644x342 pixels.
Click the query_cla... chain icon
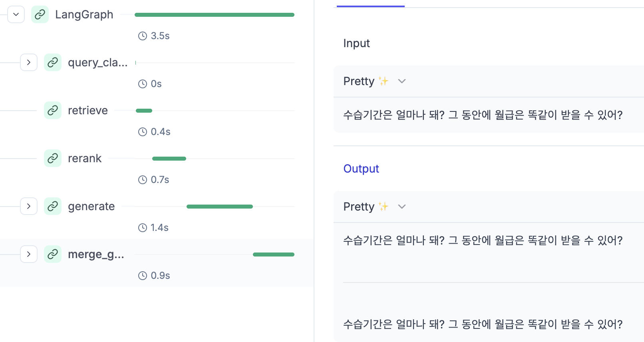pos(53,62)
